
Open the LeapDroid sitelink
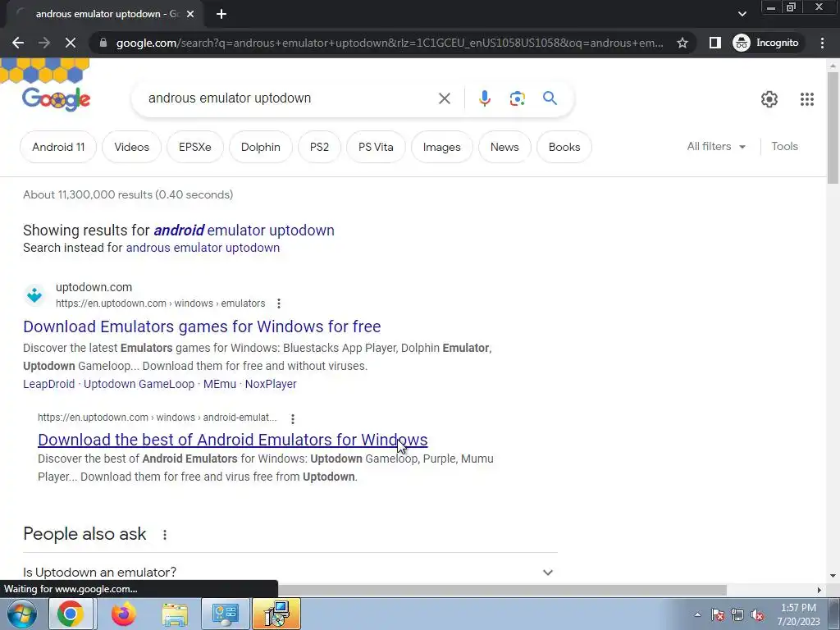tap(48, 384)
